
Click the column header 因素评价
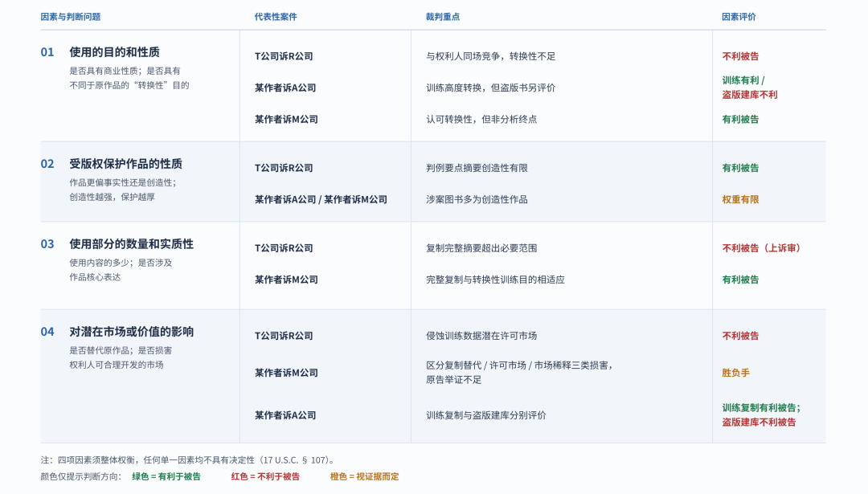click(x=739, y=17)
